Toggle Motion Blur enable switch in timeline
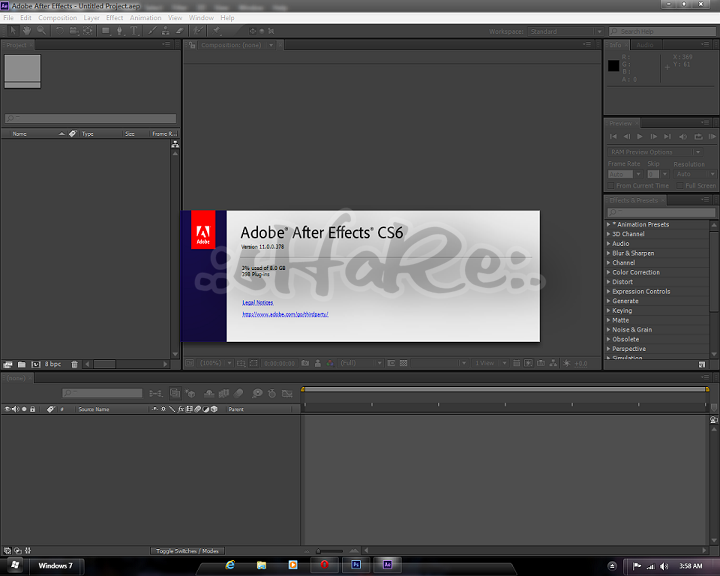Image resolution: width=720 pixels, height=576 pixels. point(239,393)
